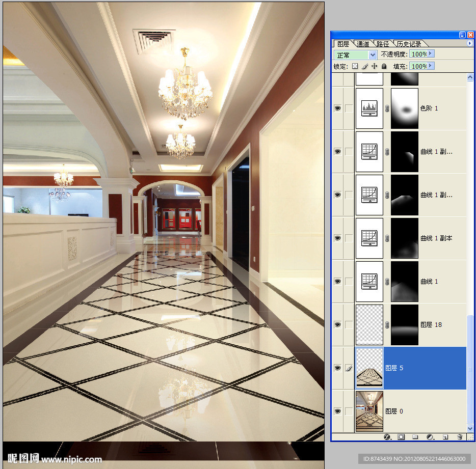Click the lock position move icon
476x469 pixels.
pos(375,66)
